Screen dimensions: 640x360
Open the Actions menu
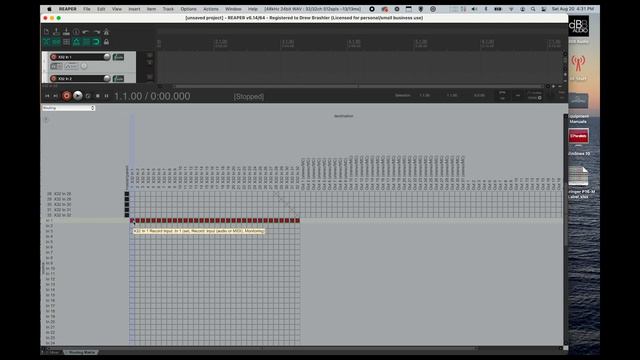[211, 9]
